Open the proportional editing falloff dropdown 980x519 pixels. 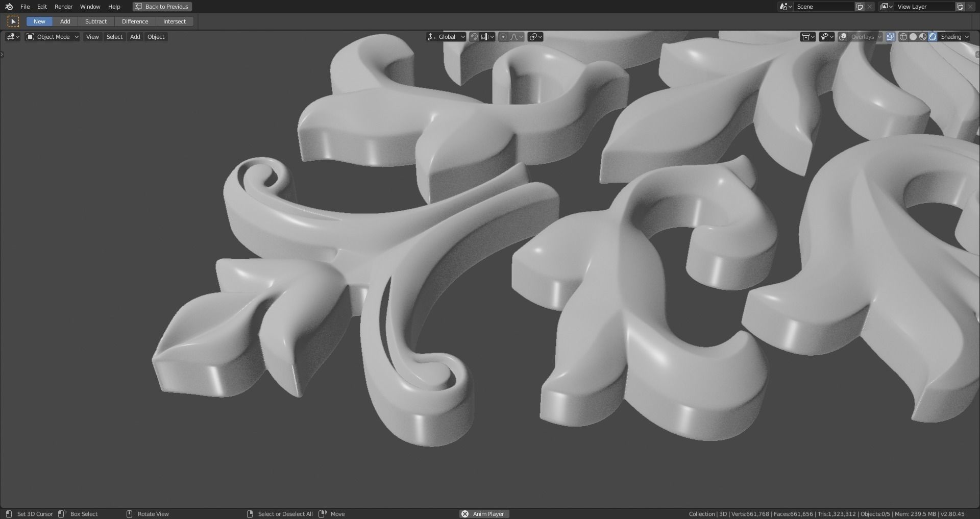tap(517, 37)
